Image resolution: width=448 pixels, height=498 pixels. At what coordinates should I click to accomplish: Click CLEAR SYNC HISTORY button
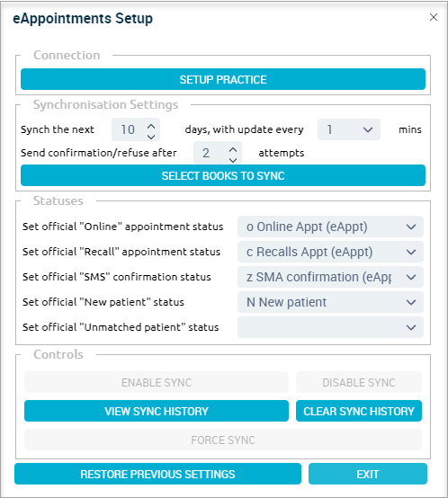tap(359, 411)
